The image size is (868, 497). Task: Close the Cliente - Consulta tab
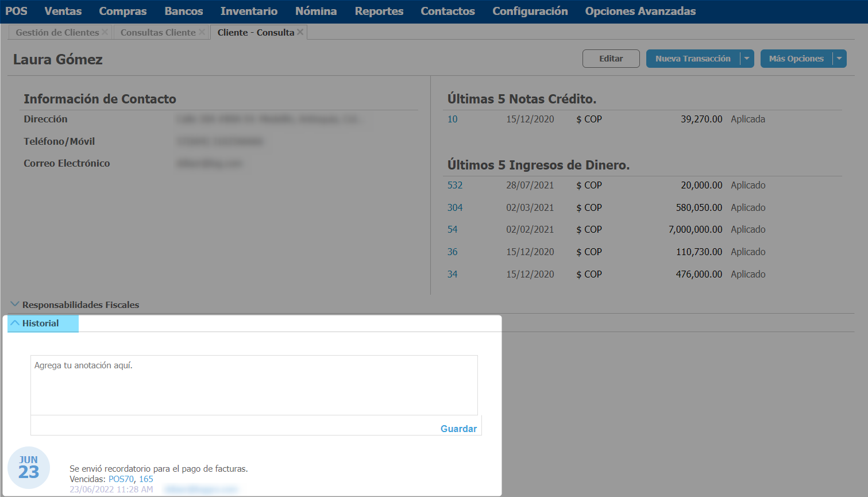point(300,32)
